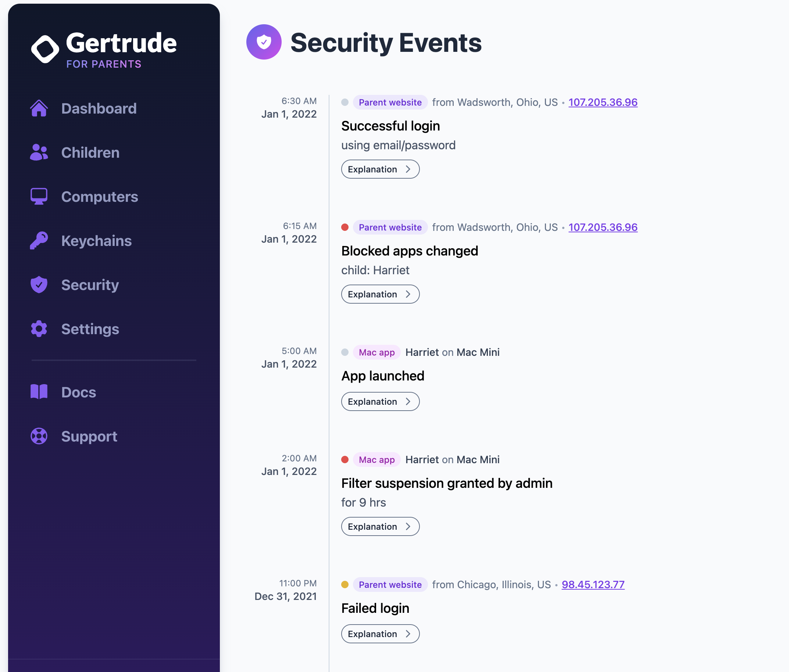This screenshot has height=672, width=789.
Task: Expand Explanation for App launched event
Action: (x=380, y=402)
